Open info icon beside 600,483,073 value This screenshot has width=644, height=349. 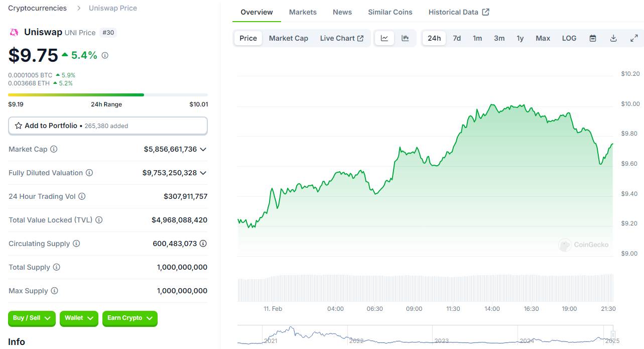203,244
